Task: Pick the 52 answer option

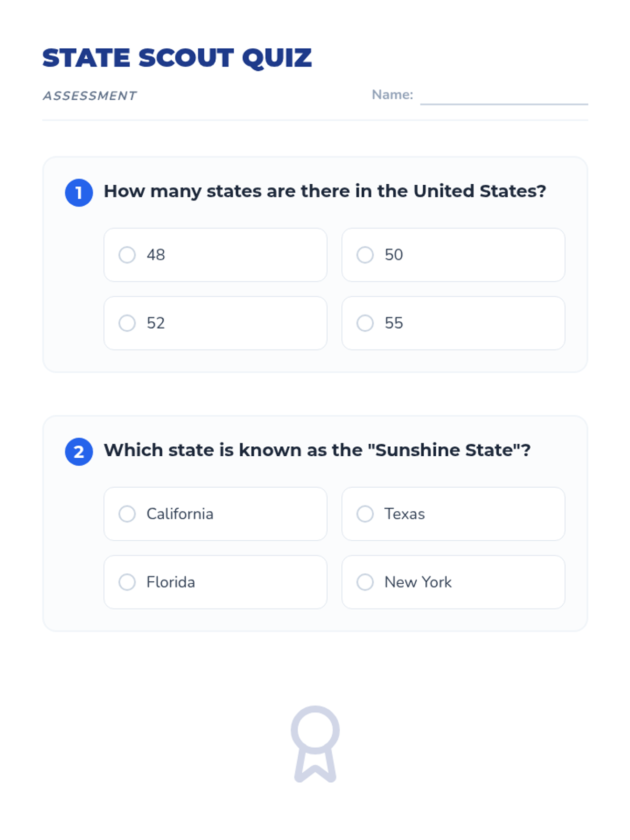Action: [215, 323]
